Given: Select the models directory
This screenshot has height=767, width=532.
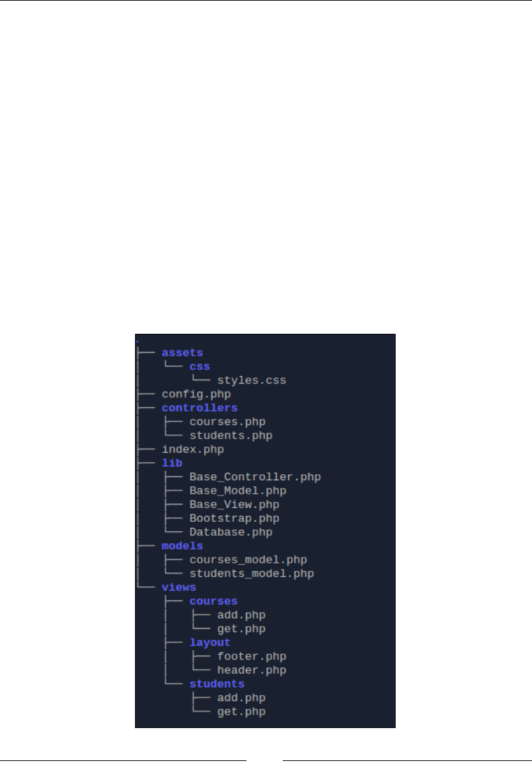Looking at the screenshot, I should [x=182, y=546].
